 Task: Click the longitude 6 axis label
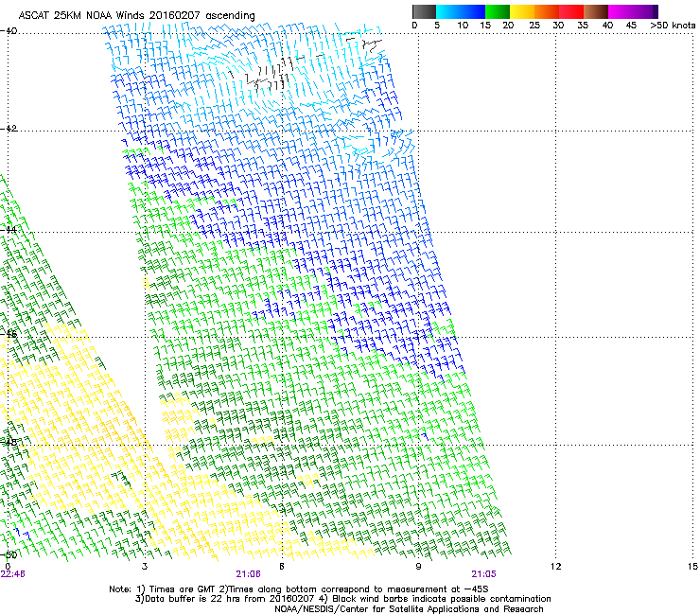pyautogui.click(x=282, y=567)
